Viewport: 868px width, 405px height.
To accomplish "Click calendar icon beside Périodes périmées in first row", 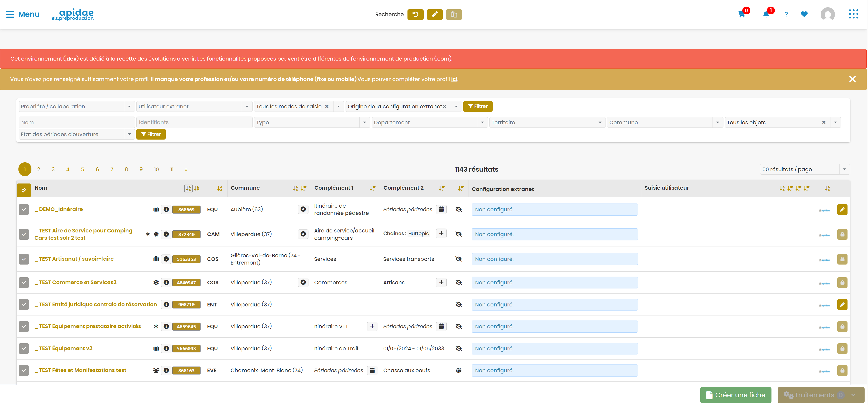I will tap(441, 209).
